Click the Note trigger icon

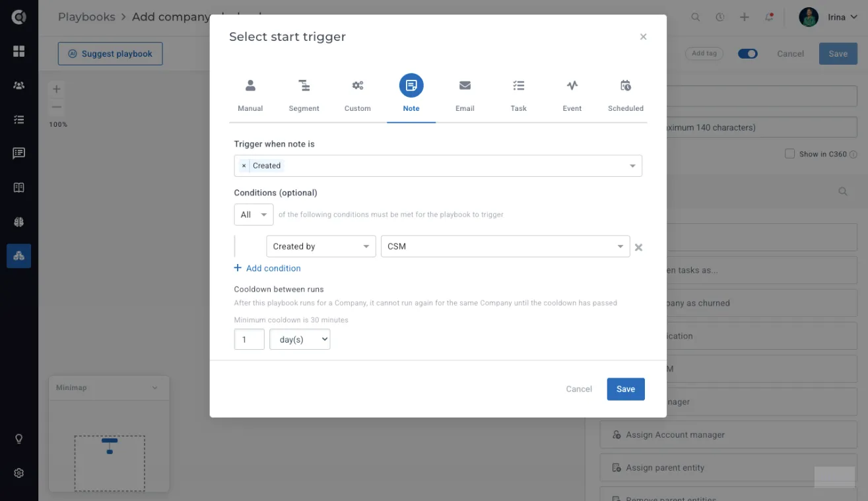click(411, 85)
